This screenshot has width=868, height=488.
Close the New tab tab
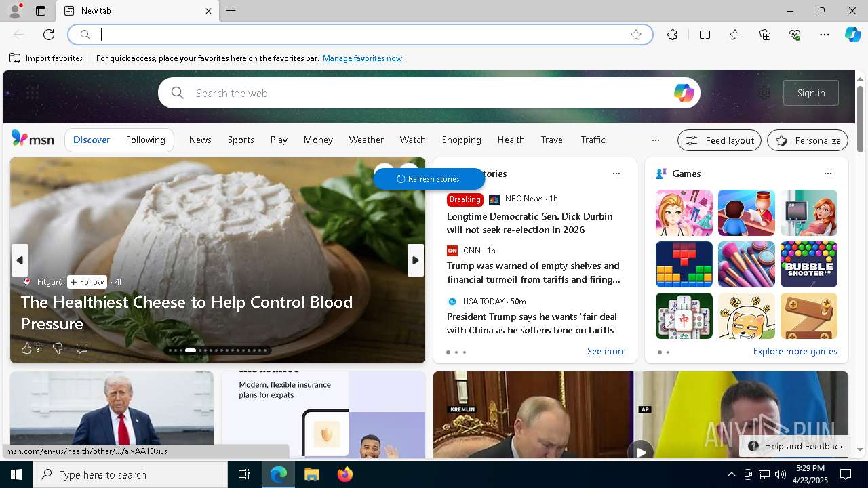pos(208,11)
